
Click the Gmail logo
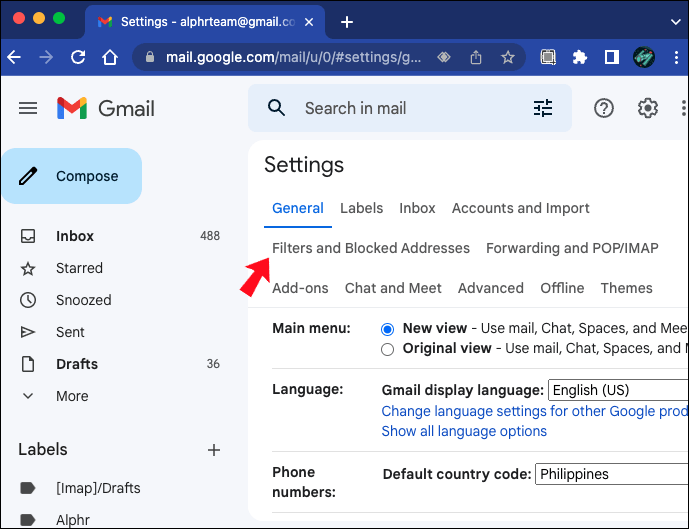pyautogui.click(x=106, y=108)
